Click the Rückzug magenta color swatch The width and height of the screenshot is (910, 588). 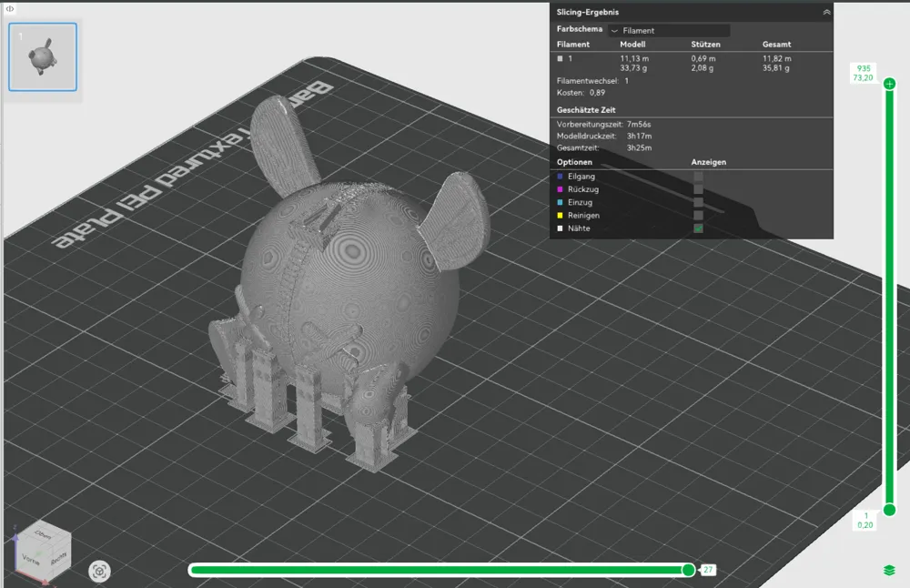pos(560,189)
